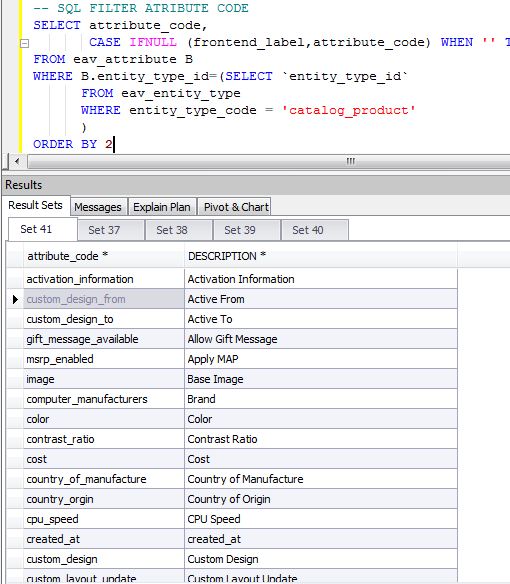Place cursor on ORDER BY 2 line

point(73,144)
